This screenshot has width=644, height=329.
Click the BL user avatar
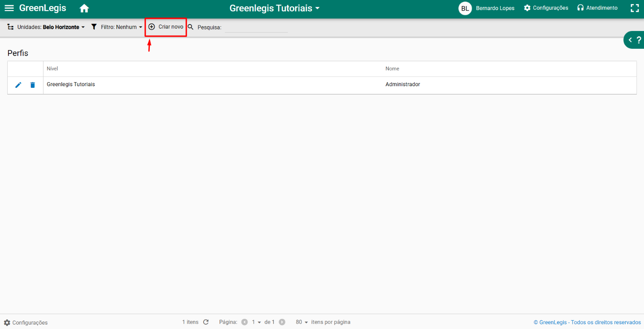coord(465,8)
